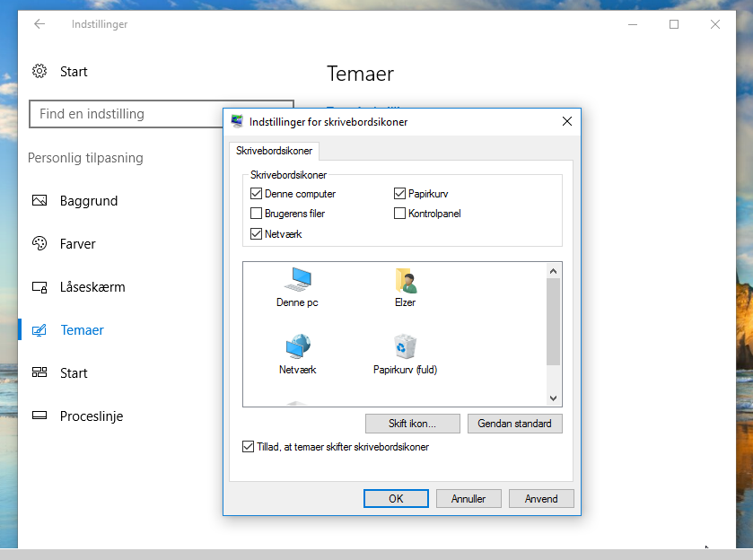Click the scroll up arrow in icon list
Image resolution: width=753 pixels, height=560 pixels.
pos(553,271)
